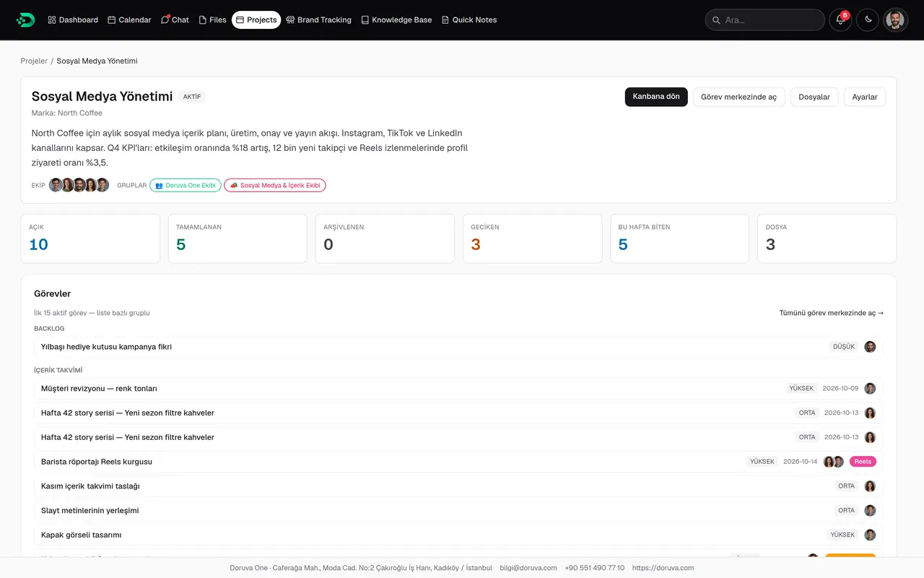Open task Slayt metinlerinin yerleşimi
Screen dimensions: 924x578
pyautogui.click(x=458, y=511)
